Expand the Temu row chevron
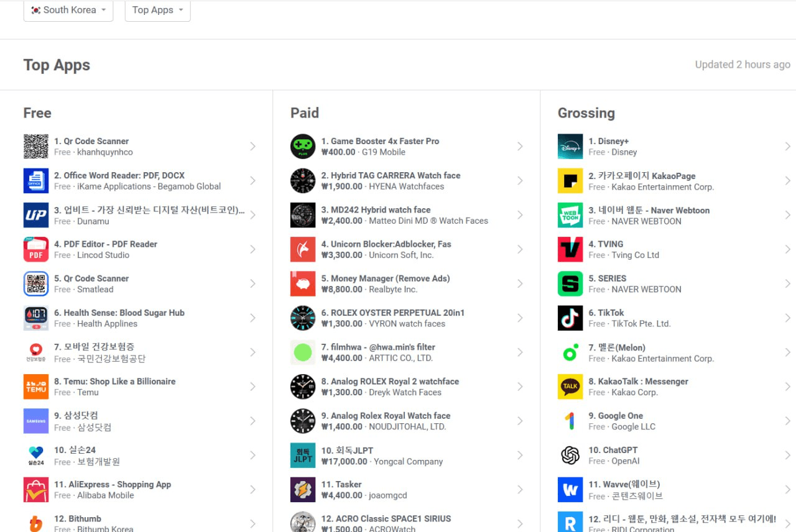This screenshot has width=796, height=532. tap(253, 387)
